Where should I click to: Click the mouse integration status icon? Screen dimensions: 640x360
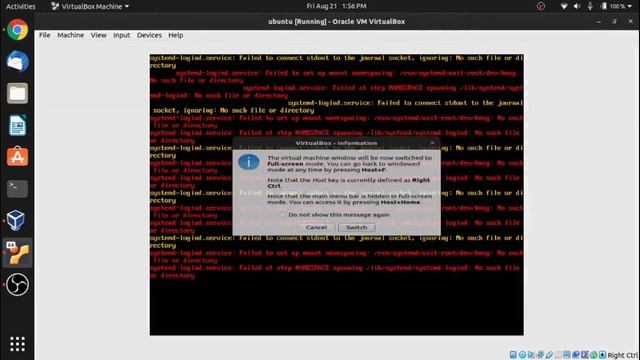(594, 355)
